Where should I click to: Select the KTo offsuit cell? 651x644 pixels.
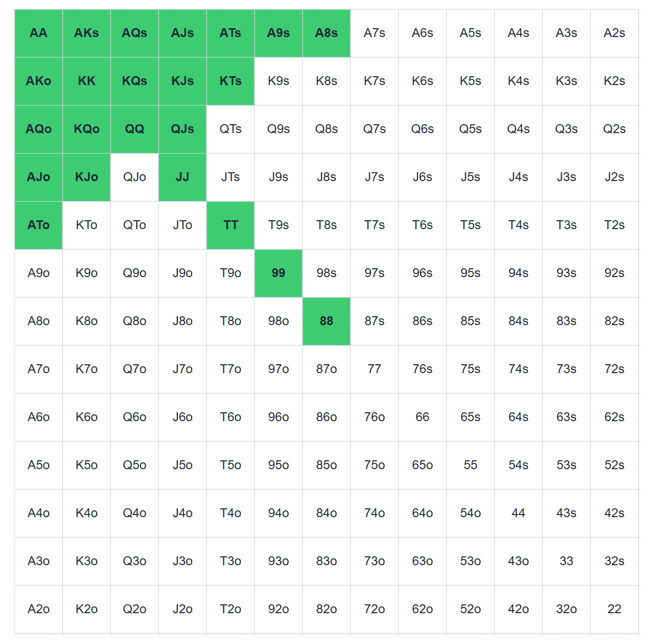(87, 225)
